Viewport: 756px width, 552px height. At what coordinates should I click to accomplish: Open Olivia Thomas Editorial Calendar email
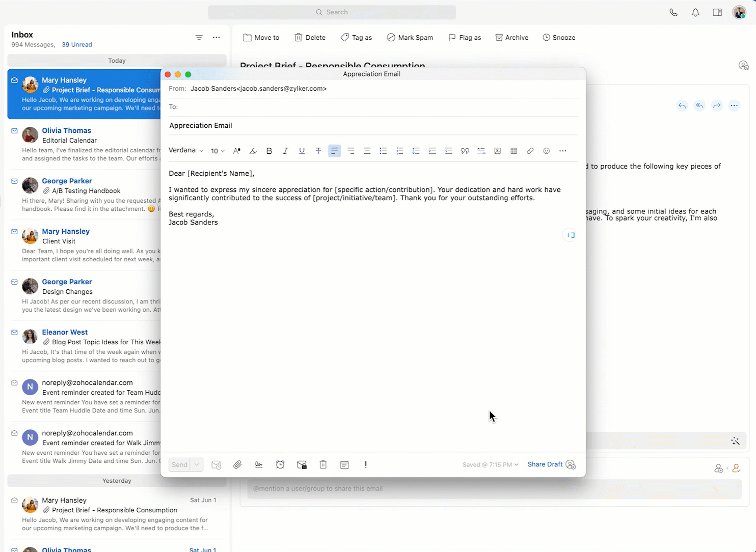pos(84,144)
